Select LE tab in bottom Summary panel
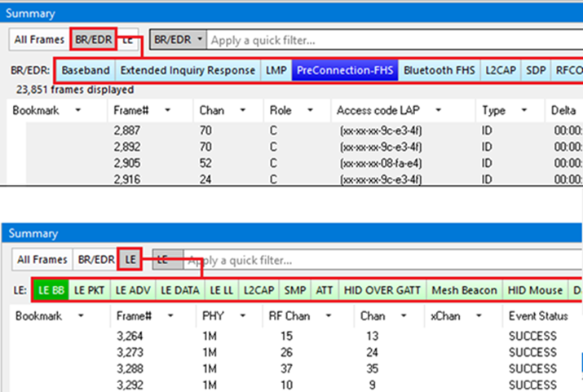The height and width of the screenshot is (392, 583). 130,259
